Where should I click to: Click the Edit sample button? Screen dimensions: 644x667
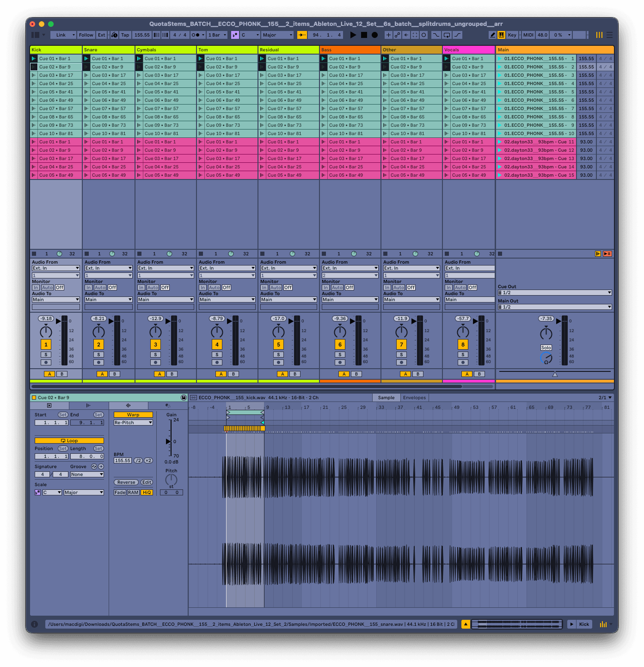pyautogui.click(x=147, y=482)
